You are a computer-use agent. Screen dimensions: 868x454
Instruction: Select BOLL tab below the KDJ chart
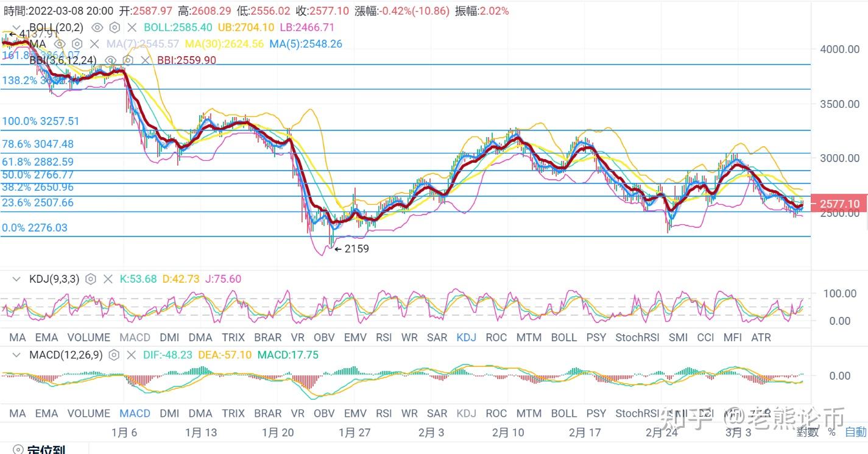[564, 337]
